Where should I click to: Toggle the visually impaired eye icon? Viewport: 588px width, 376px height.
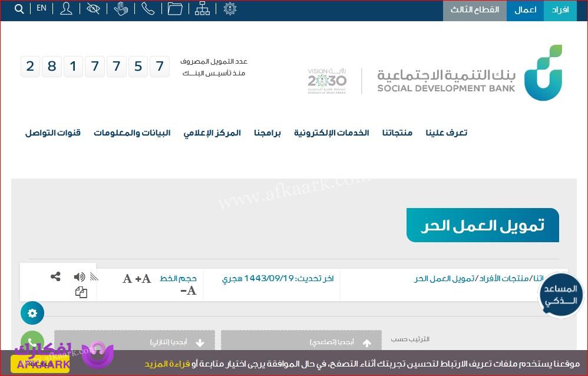click(93, 9)
